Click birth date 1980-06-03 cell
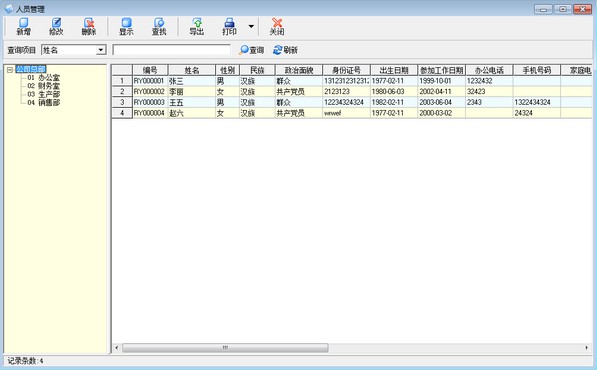 (394, 91)
